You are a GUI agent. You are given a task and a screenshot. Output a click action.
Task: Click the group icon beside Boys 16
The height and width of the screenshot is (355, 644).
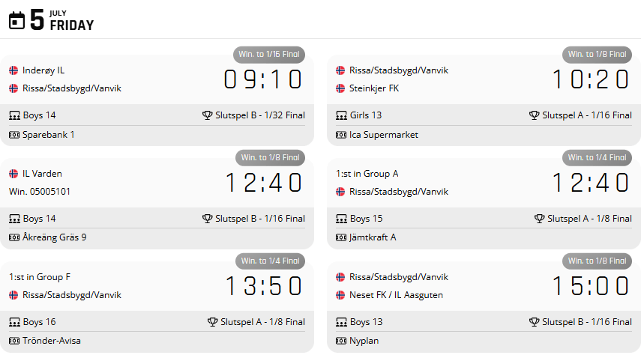13,322
